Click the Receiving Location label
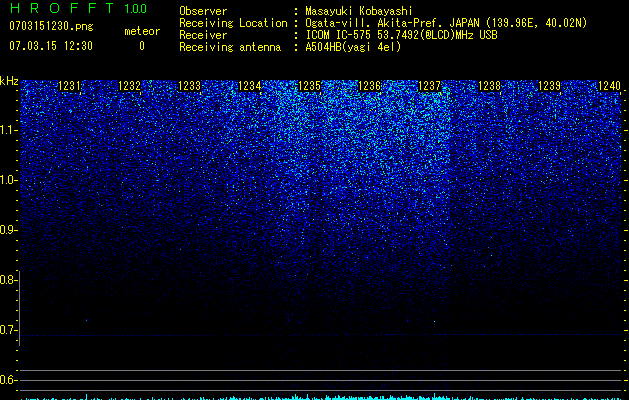The width and height of the screenshot is (629, 400). 233,23
